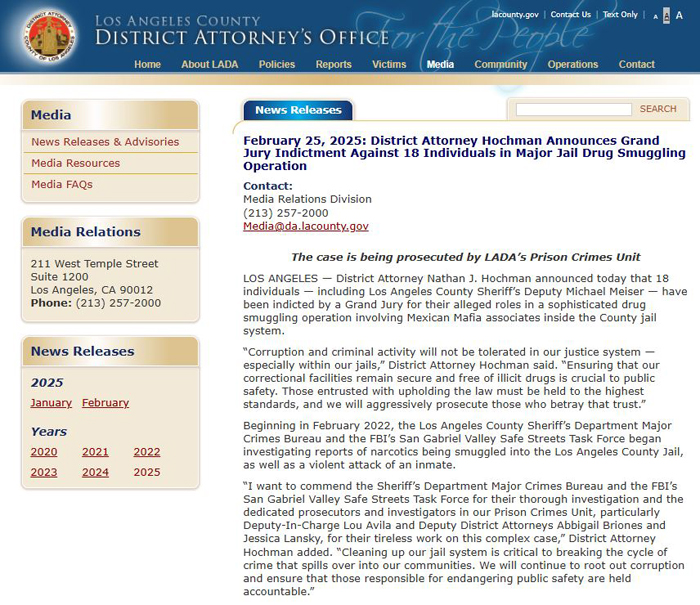View news releases from 2022
This screenshot has width=700, height=605.
pyautogui.click(x=146, y=452)
